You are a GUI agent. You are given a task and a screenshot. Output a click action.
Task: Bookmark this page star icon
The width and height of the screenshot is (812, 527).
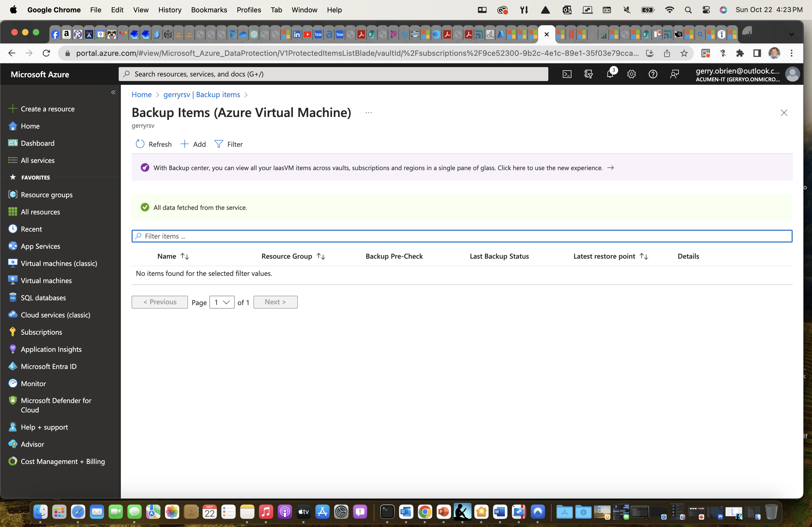coord(684,53)
